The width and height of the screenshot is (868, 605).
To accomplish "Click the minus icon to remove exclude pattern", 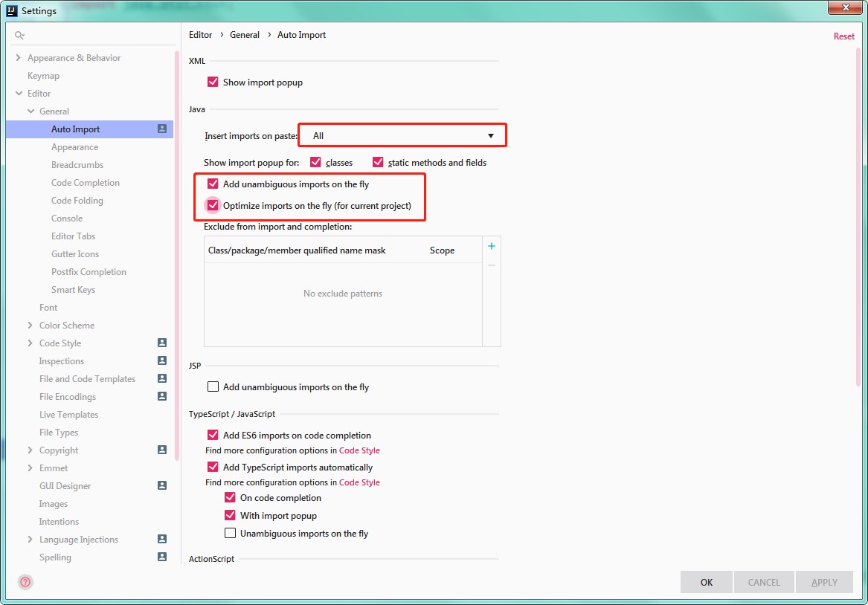I will (x=492, y=265).
